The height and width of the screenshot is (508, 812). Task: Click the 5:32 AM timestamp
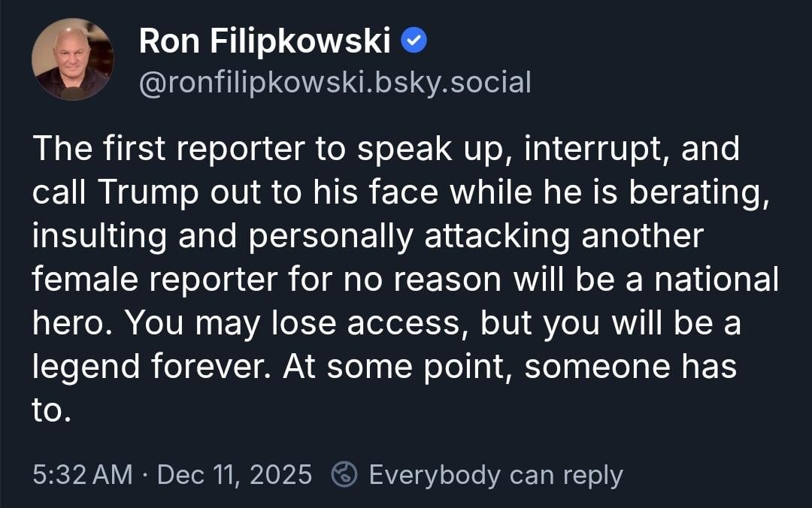(x=82, y=475)
